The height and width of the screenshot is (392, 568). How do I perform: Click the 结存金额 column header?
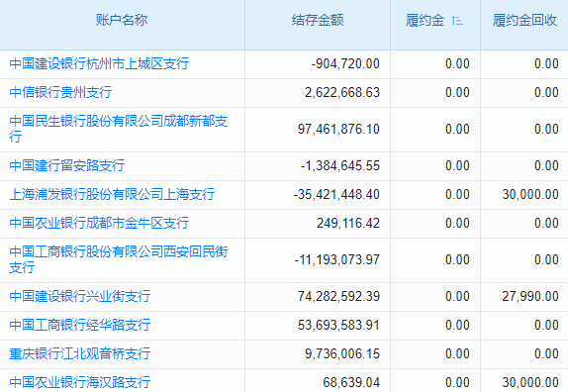pyautogui.click(x=318, y=20)
